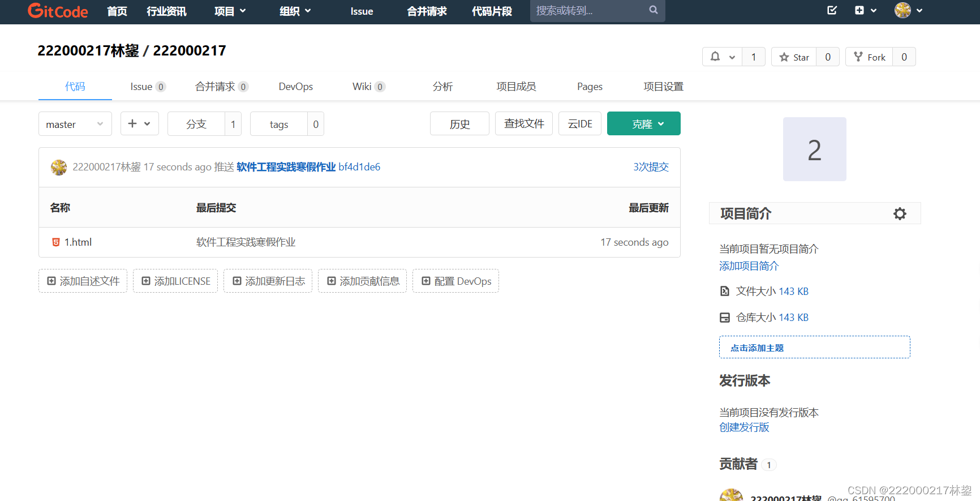Click the Star button
Image resolution: width=980 pixels, height=501 pixels.
[x=794, y=57]
